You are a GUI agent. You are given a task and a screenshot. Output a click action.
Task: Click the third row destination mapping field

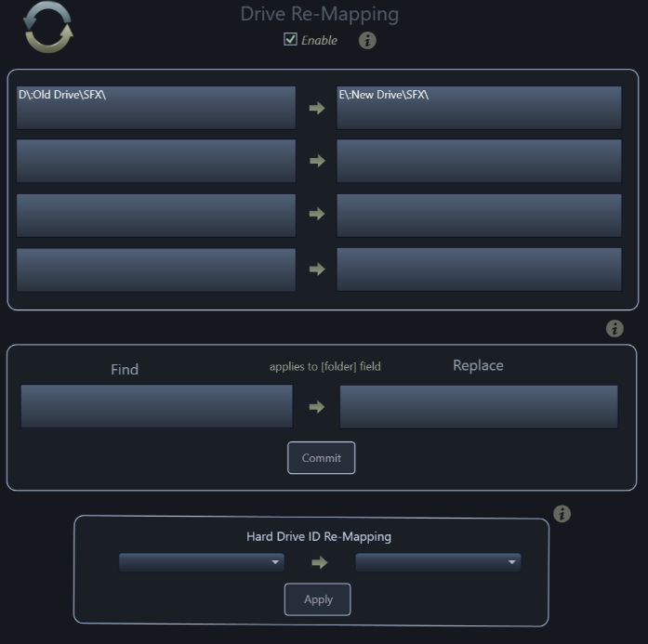tap(479, 216)
